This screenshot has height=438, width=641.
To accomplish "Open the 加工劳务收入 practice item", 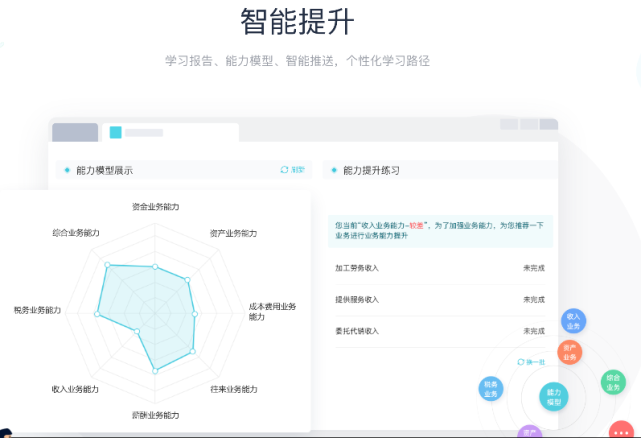I will tap(357, 268).
